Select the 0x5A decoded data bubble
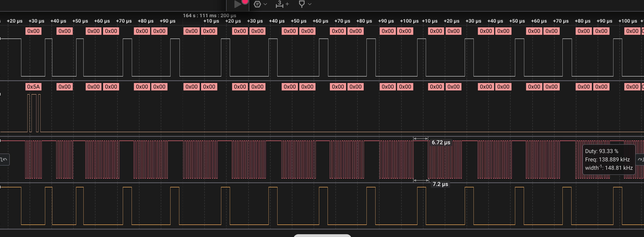 point(34,87)
